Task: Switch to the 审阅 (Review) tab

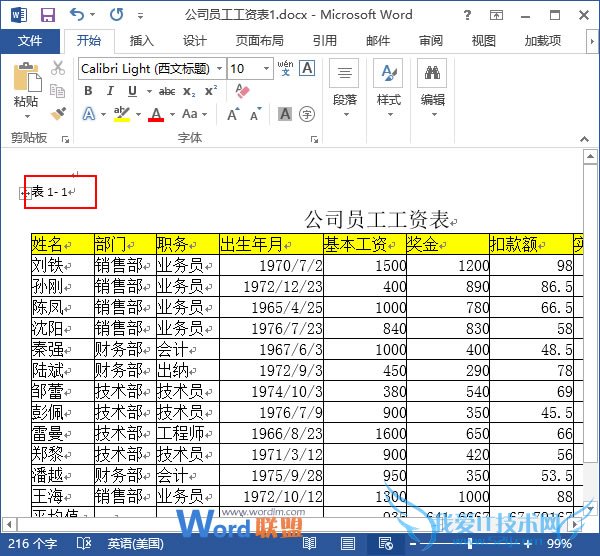Action: click(430, 40)
